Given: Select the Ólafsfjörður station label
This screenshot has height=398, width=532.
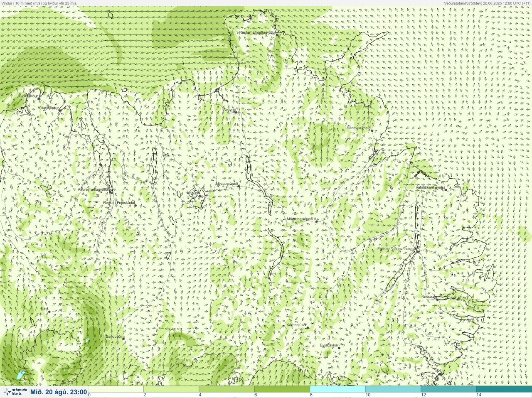Looking at the screenshot, I should pos(49,108).
